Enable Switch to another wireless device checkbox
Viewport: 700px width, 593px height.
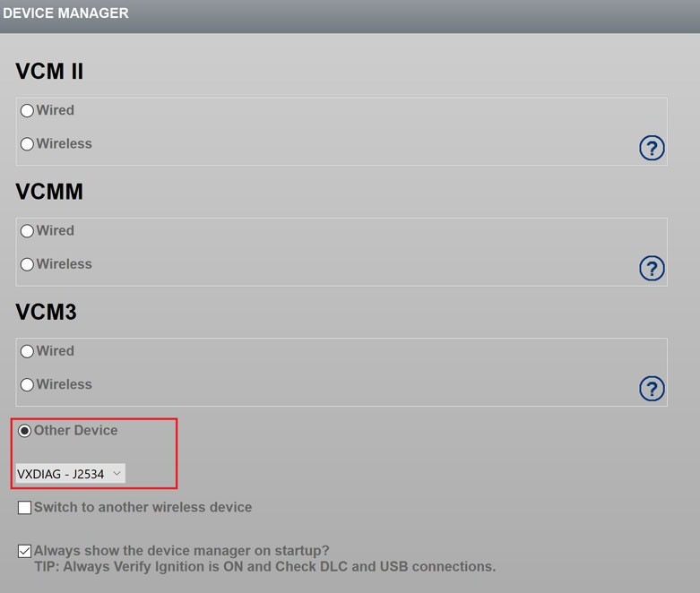pyautogui.click(x=24, y=507)
